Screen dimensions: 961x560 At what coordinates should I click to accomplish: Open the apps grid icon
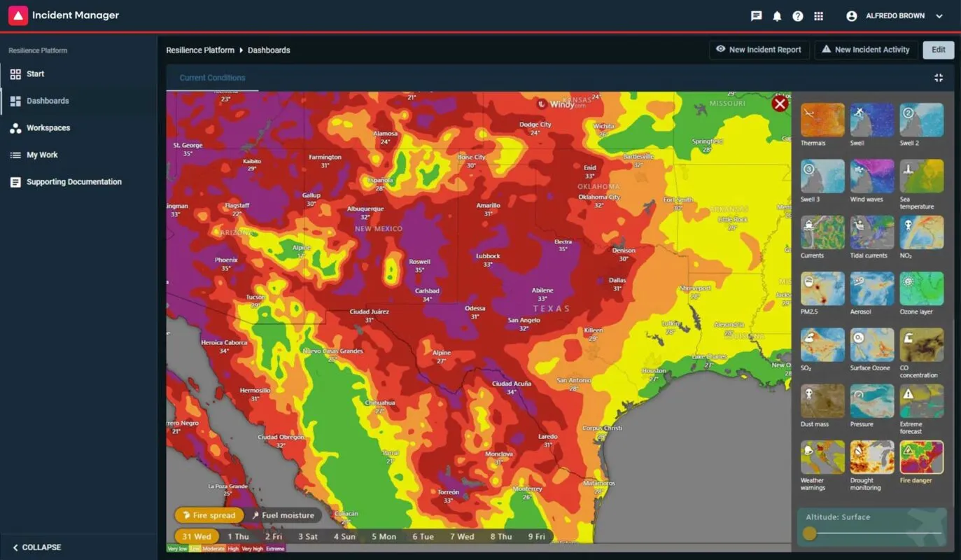tap(818, 16)
